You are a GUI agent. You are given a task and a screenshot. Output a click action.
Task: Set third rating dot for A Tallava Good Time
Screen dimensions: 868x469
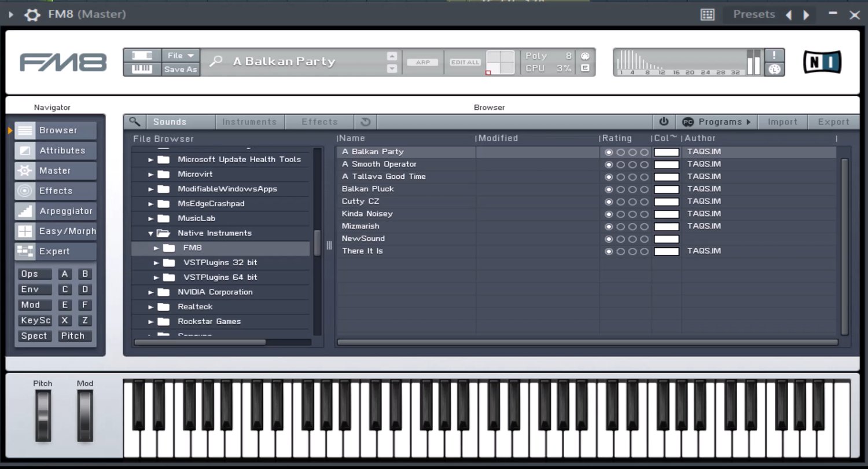tap(632, 177)
